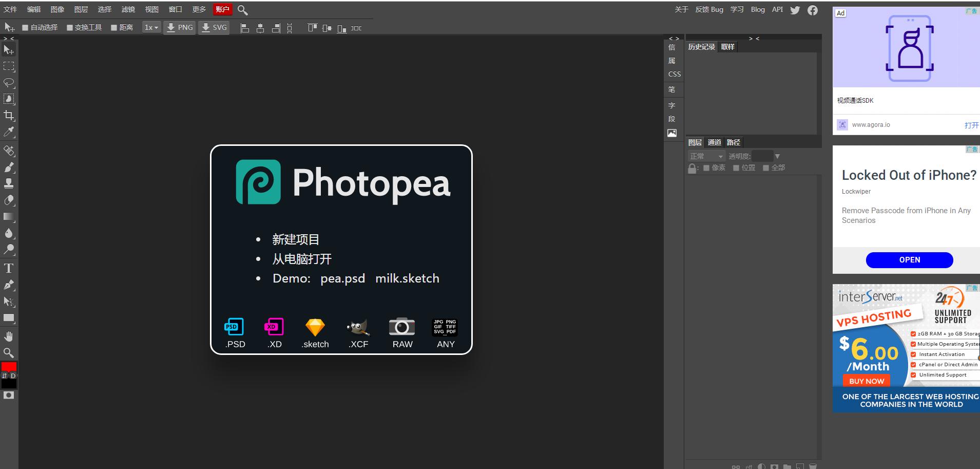This screenshot has width=980, height=469.
Task: Click the red foreground color swatch
Action: pyautogui.click(x=9, y=366)
